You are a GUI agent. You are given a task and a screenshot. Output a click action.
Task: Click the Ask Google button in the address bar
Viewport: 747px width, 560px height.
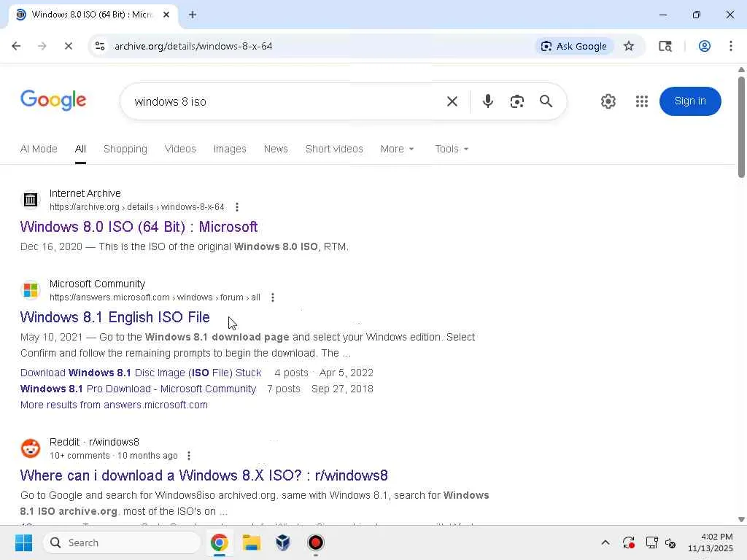pos(574,46)
